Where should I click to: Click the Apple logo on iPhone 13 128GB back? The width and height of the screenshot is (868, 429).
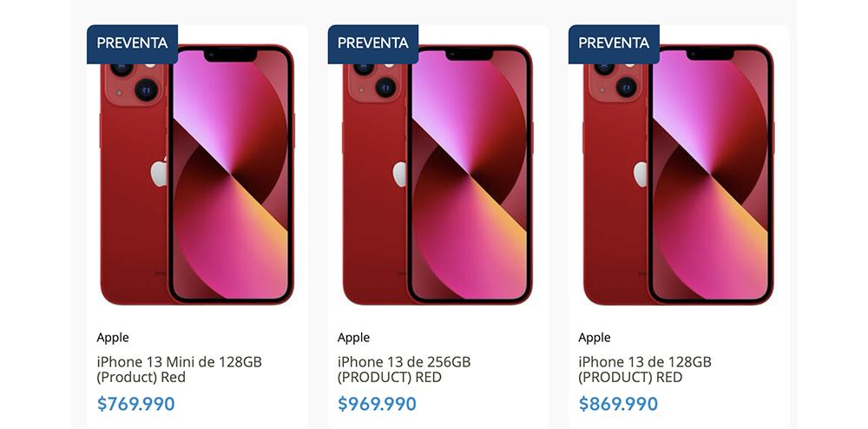(x=641, y=174)
